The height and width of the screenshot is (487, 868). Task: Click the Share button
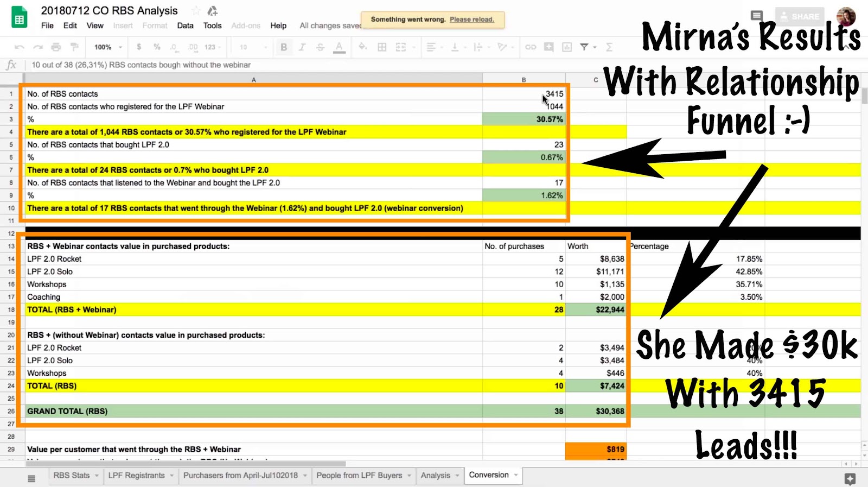(800, 16)
